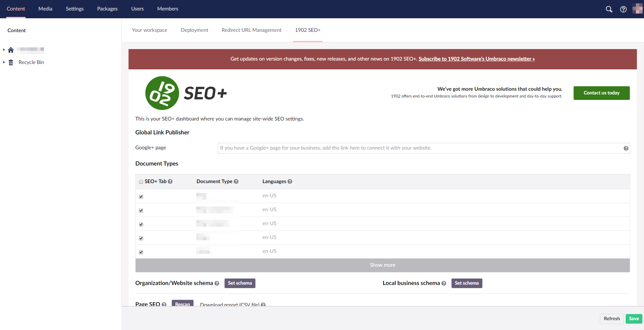Show help for Local business schema
This screenshot has height=330, width=644.
pos(444,283)
